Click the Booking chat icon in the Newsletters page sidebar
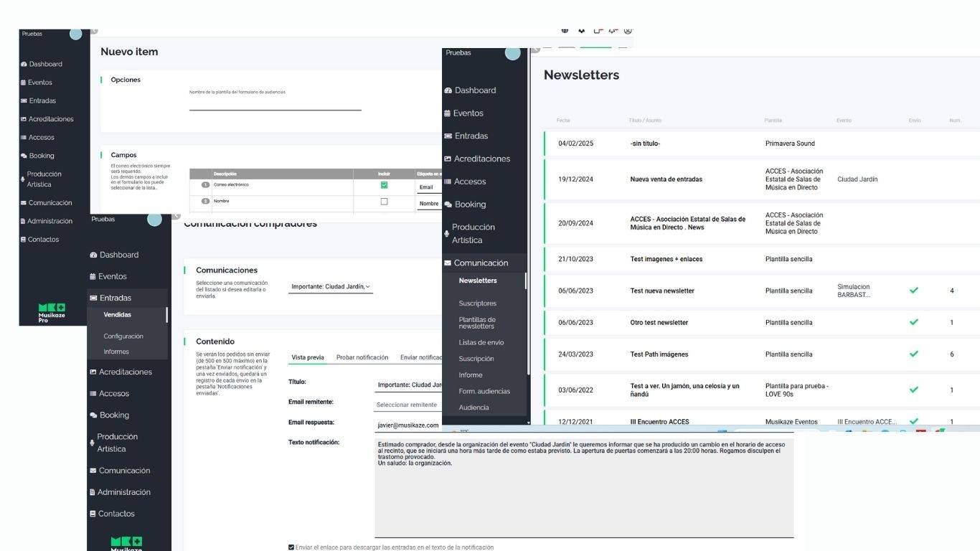 point(448,204)
